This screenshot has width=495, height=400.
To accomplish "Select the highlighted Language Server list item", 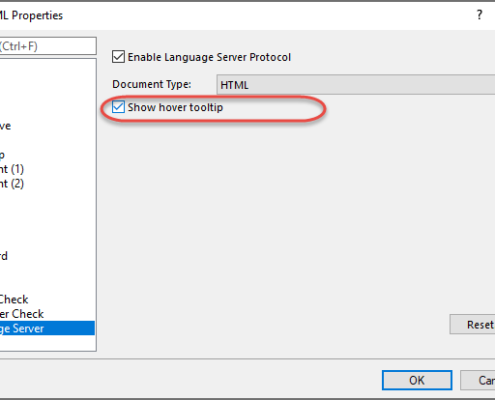I will click(x=47, y=328).
